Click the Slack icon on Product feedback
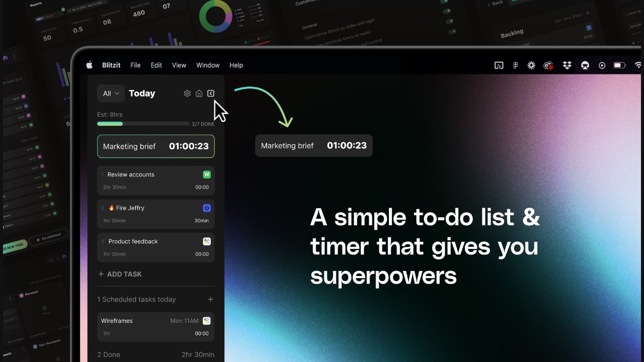Screen dimensions: 644x362 (207, 241)
